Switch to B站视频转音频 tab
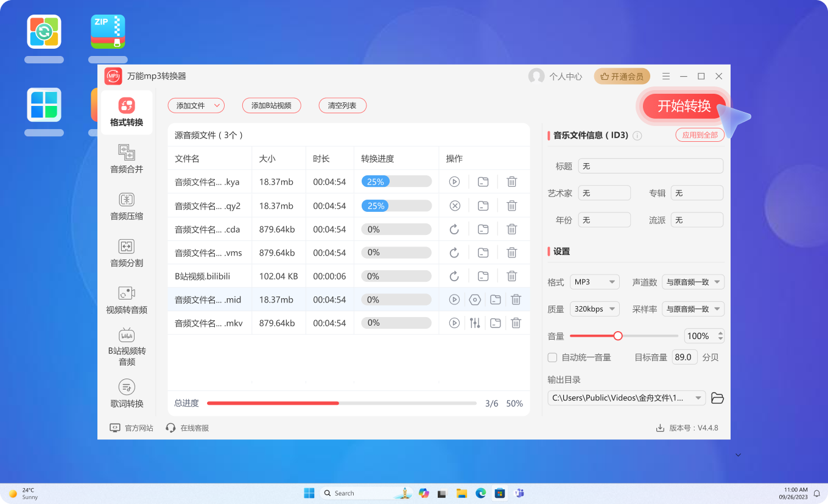 pos(127,347)
